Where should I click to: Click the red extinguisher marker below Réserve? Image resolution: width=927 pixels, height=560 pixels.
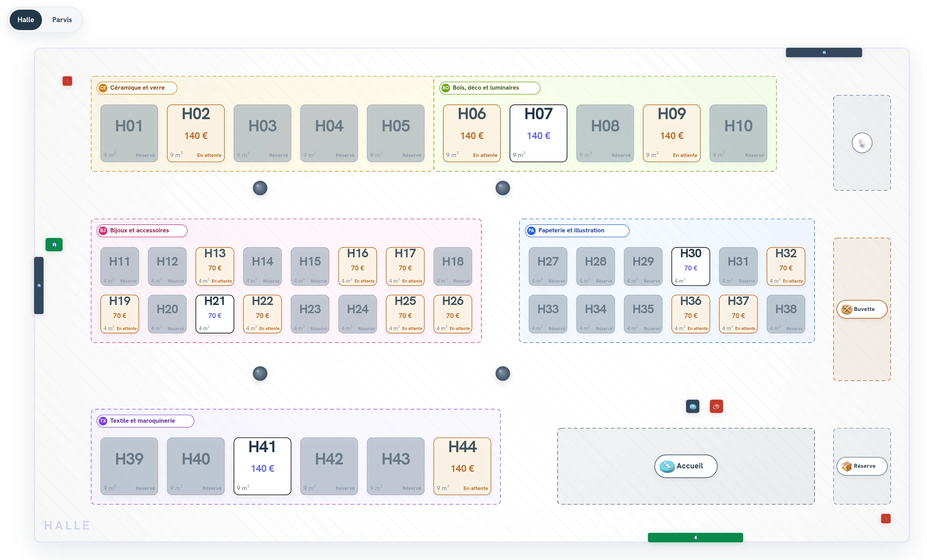[x=886, y=519]
